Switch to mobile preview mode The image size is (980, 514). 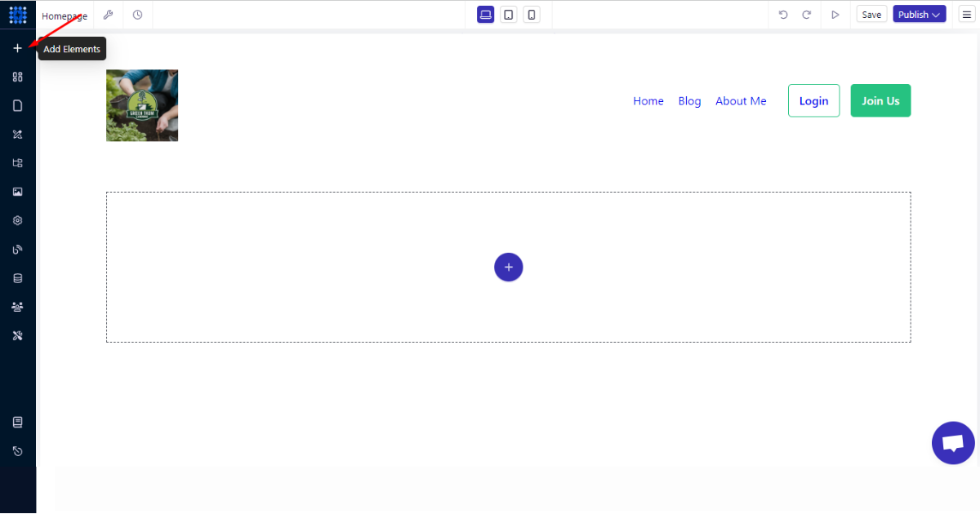pyautogui.click(x=532, y=15)
